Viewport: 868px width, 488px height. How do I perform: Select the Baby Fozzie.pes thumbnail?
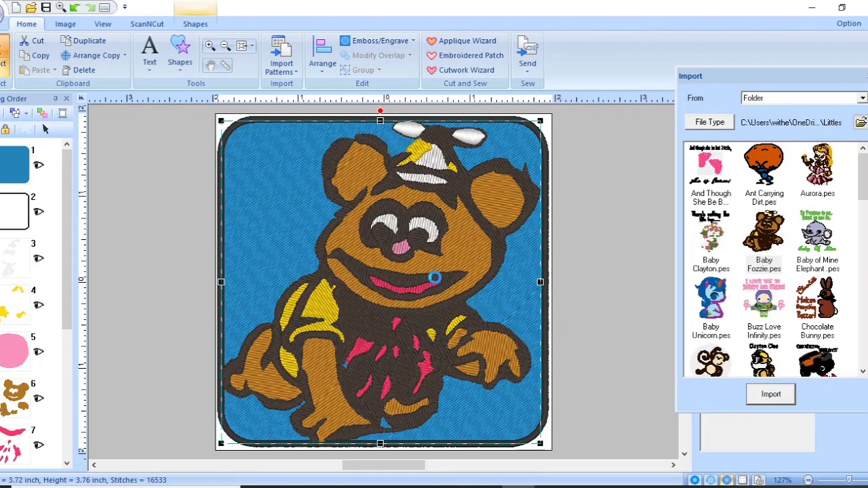[764, 231]
